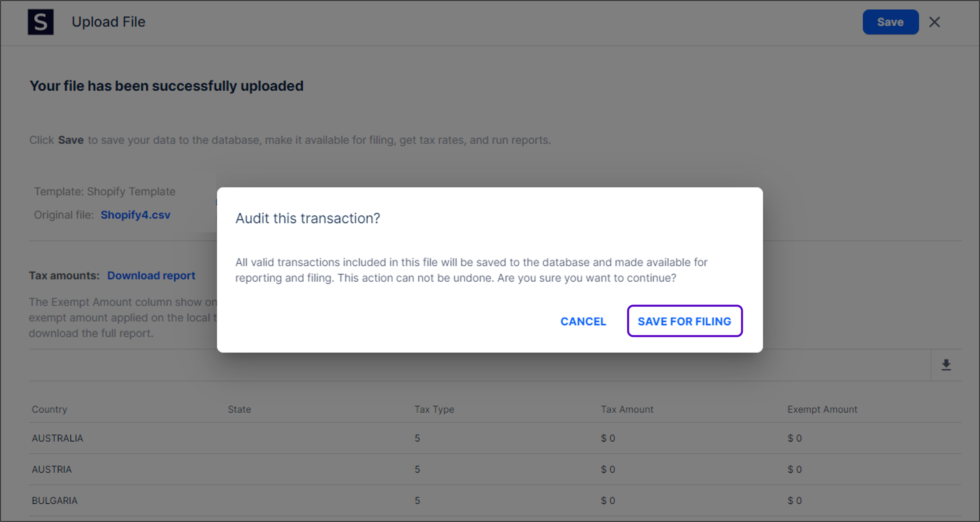
Task: Select the Tax Type column header
Action: [x=434, y=409]
